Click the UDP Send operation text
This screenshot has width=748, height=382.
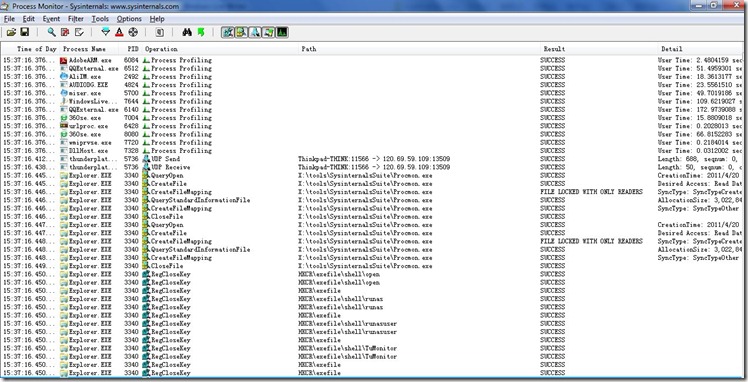(x=166, y=159)
